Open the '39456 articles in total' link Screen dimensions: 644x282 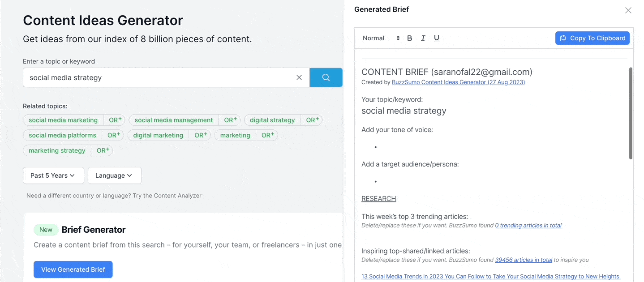coord(524,260)
